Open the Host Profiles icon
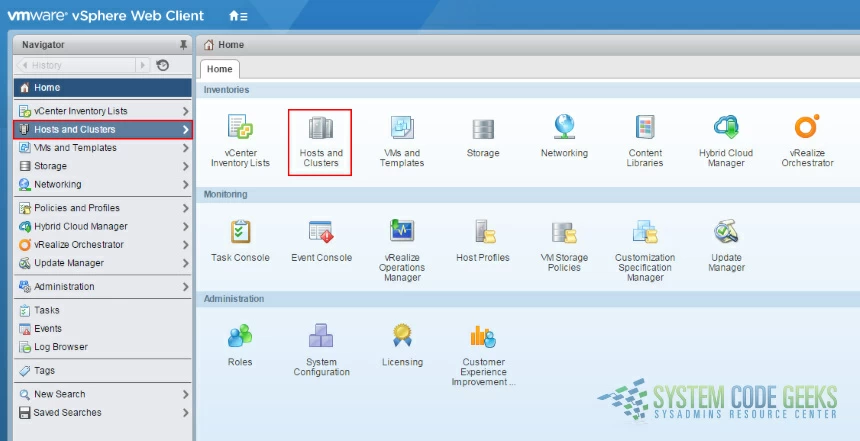860x441 pixels. [x=485, y=231]
